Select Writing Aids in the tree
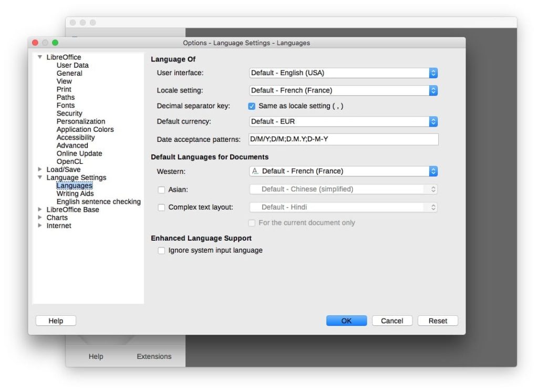Viewport: 538px width, 392px height. click(75, 193)
